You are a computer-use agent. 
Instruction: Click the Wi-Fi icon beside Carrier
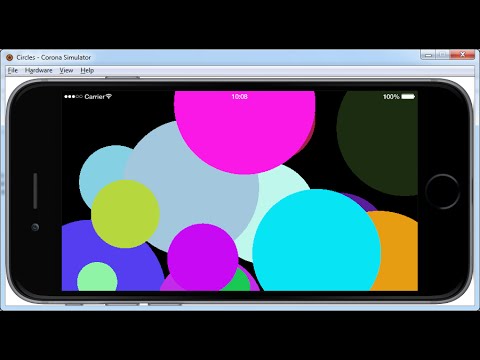coord(109,97)
